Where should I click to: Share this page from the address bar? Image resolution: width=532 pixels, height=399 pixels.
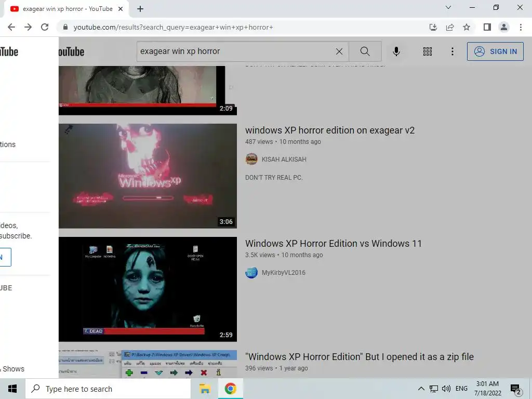(450, 27)
